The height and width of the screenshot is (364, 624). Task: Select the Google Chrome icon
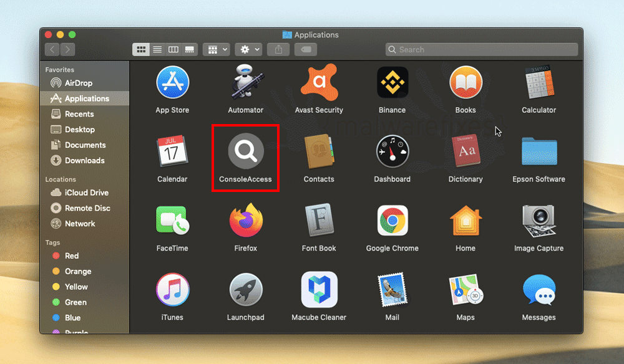(392, 221)
